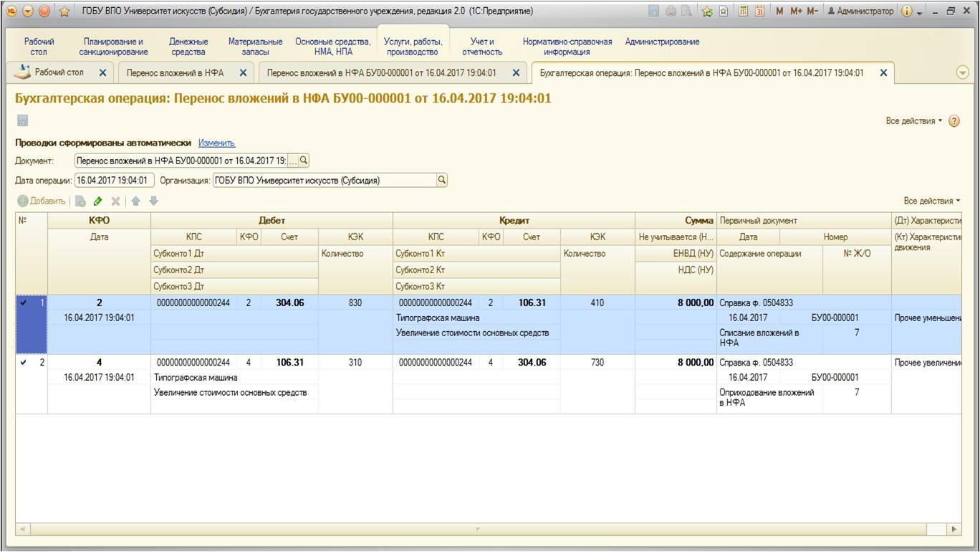Open the Администрирование section
Image resolution: width=980 pixels, height=552 pixels.
point(662,42)
